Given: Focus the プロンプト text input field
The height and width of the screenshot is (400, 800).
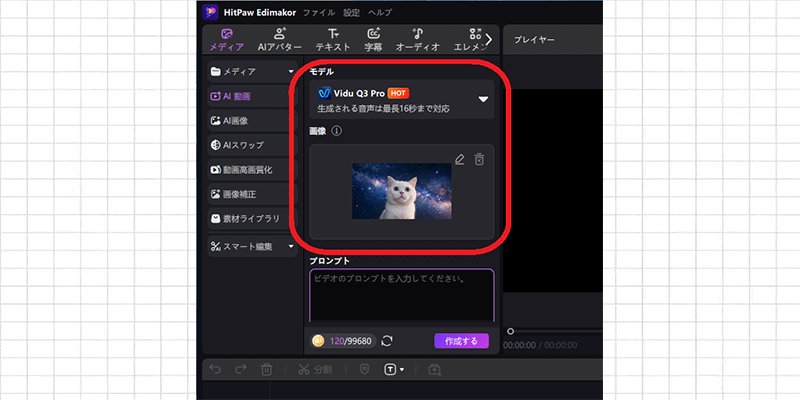Looking at the screenshot, I should pos(402,296).
